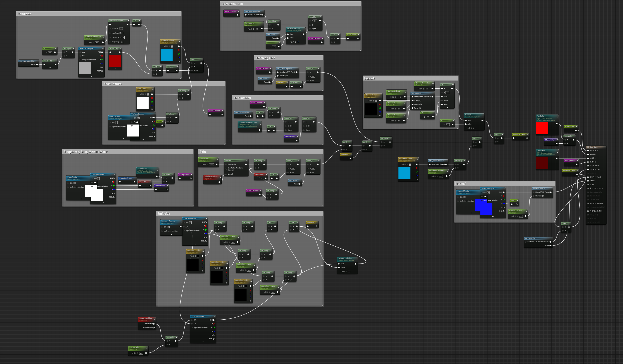The image size is (623, 364).
Task: Click the Result output pin of FlattenNormal
Action: (x=551, y=192)
